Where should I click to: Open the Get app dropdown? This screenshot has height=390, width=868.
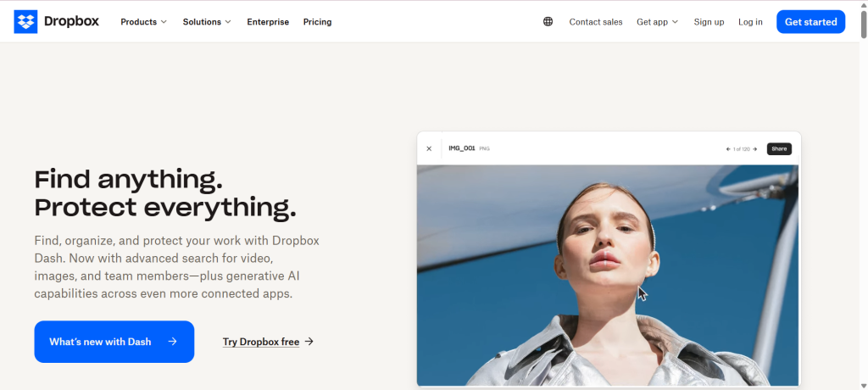(x=657, y=22)
